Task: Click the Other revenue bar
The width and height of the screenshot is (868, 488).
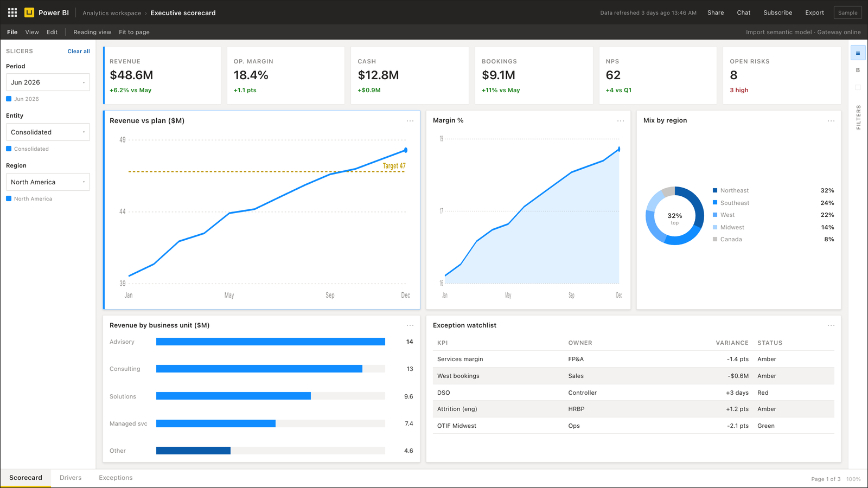Action: (x=193, y=451)
